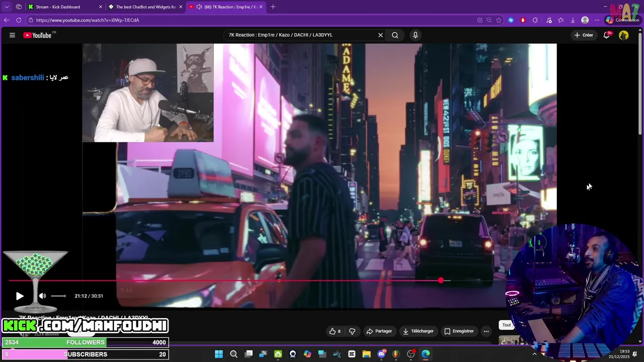Open browser settings and more menu
The width and height of the screenshot is (644, 362).
pyautogui.click(x=597, y=20)
